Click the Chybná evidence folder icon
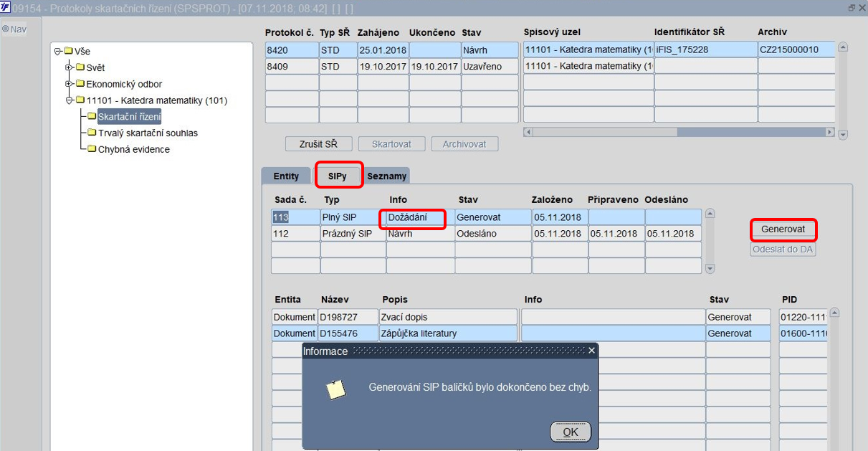This screenshot has height=451, width=868. click(92, 149)
